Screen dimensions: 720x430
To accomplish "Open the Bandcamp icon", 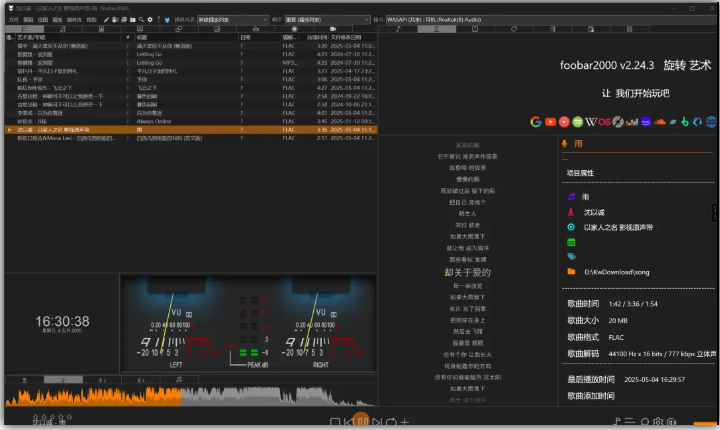I will click(673, 122).
